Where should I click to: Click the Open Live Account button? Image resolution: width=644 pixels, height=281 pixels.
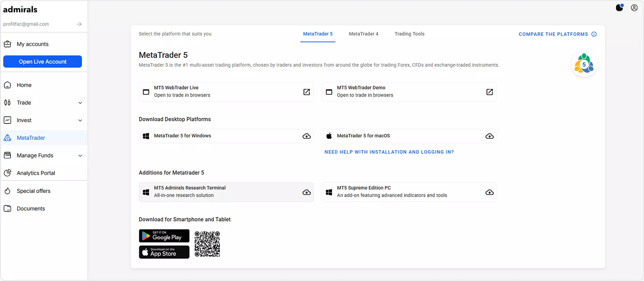42,61
